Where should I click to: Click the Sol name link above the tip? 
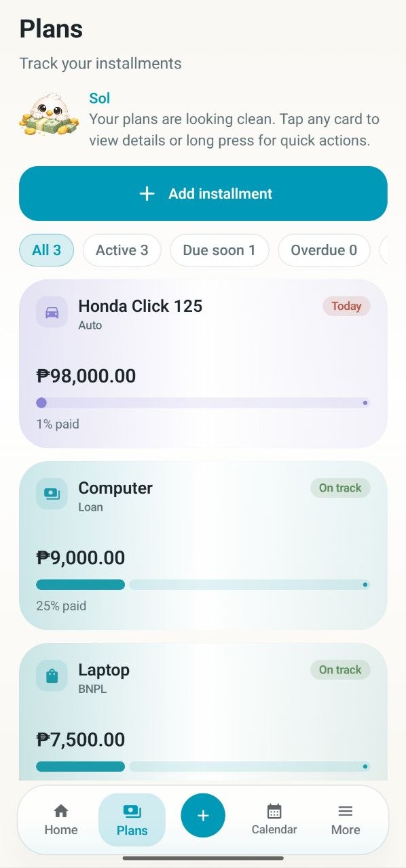(x=99, y=98)
